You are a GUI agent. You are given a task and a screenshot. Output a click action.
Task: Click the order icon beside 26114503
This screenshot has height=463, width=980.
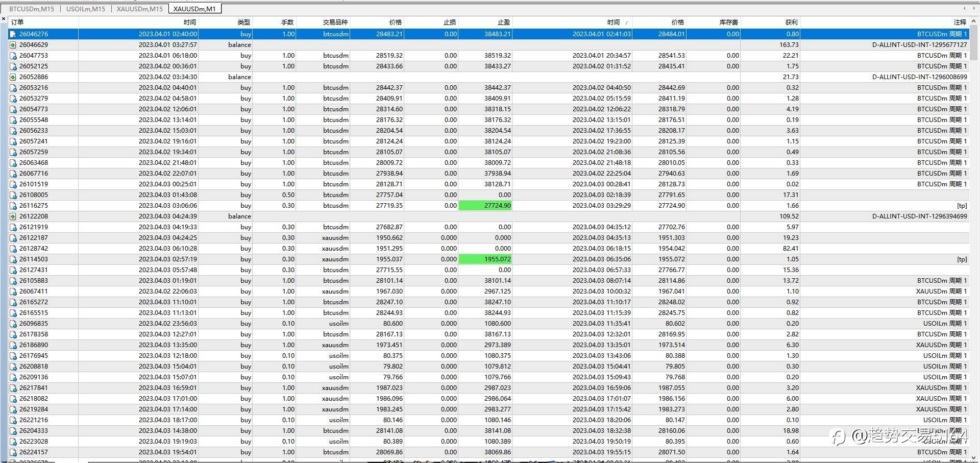13,259
